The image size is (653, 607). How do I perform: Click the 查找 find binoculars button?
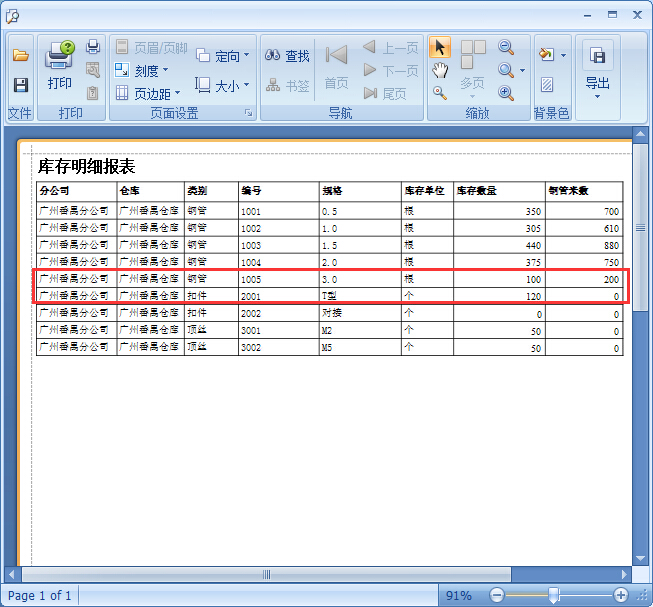(x=288, y=56)
